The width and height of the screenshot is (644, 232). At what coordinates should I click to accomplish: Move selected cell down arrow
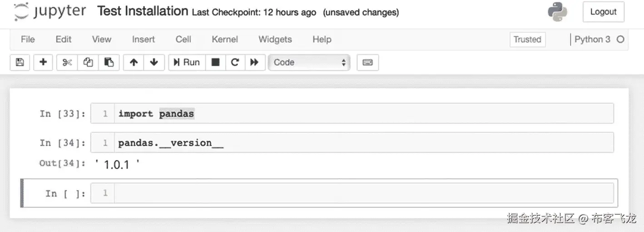pos(154,63)
